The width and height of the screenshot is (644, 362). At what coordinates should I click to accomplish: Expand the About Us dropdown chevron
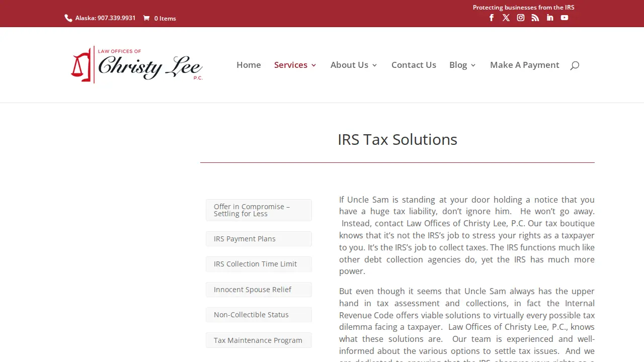point(374,65)
